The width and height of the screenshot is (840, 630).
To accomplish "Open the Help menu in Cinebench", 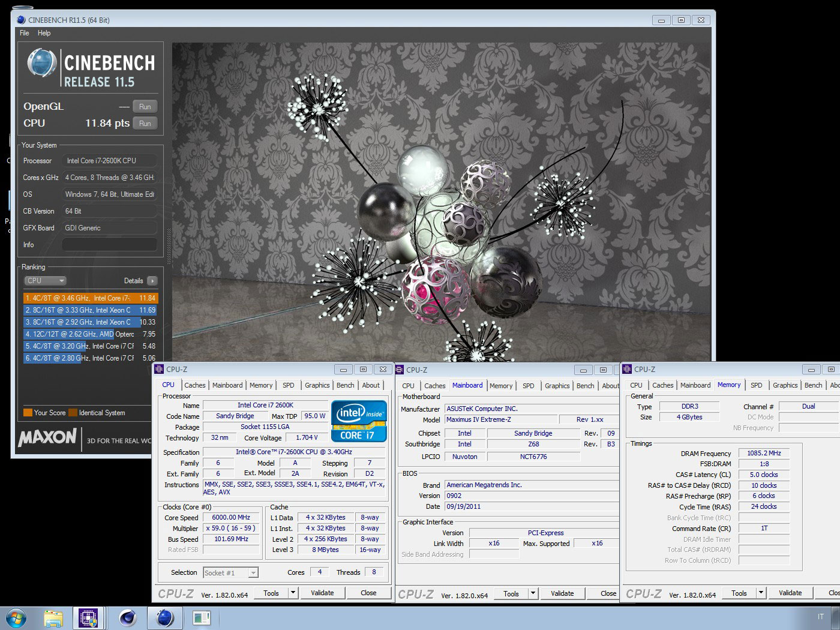I will click(44, 33).
